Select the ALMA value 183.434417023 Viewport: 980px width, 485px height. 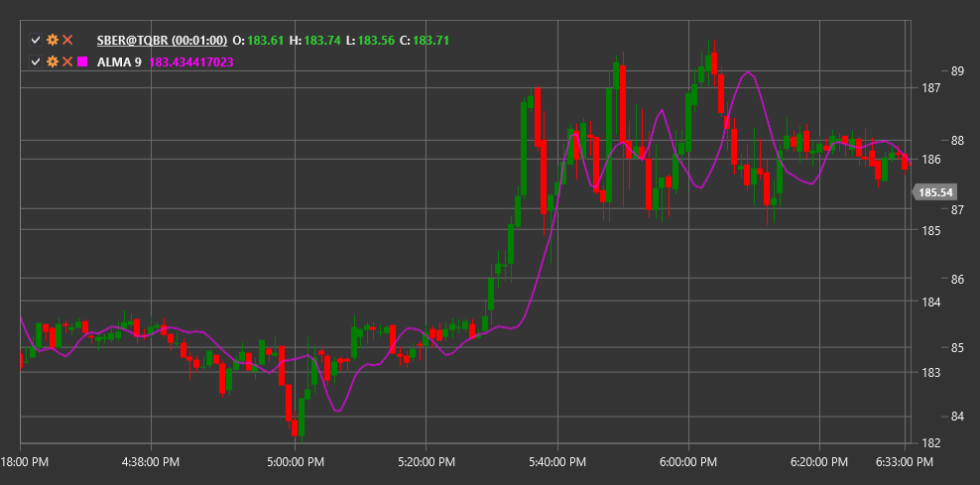click(x=191, y=61)
